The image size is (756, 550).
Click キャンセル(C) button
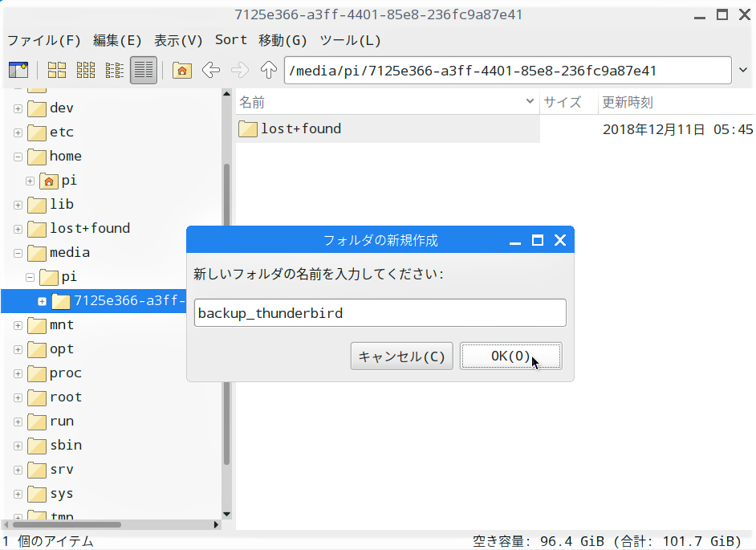point(401,356)
